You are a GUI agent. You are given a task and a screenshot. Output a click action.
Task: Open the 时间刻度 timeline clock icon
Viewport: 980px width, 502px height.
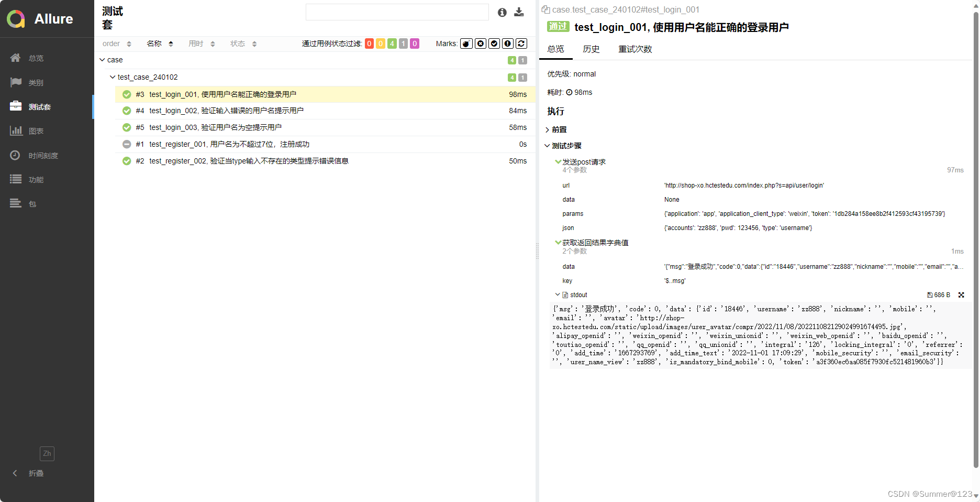click(16, 155)
